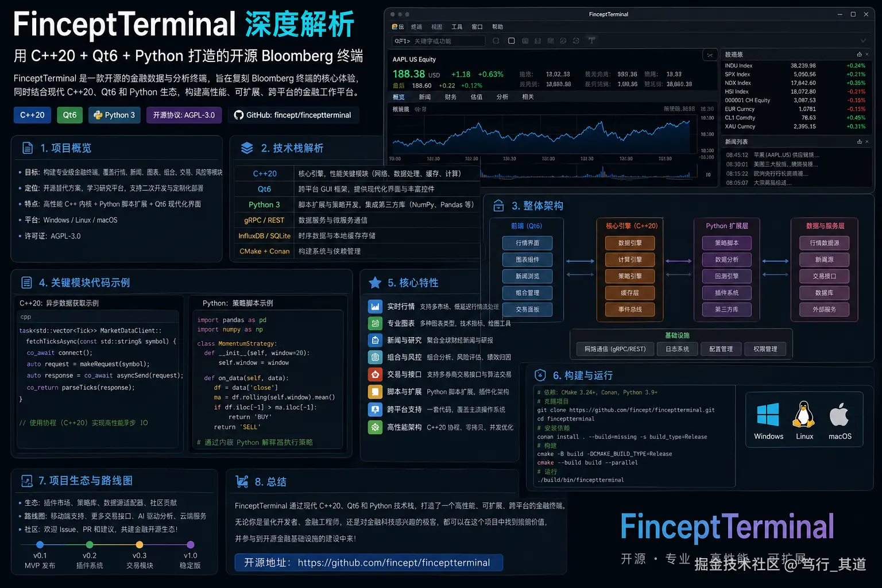Image resolution: width=882 pixels, height=588 pixels.
Task: Open the 终端 menu
Action: (417, 27)
